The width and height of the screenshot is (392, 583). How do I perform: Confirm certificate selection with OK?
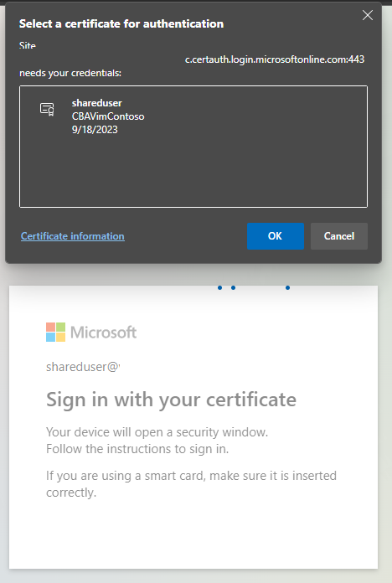[276, 236]
